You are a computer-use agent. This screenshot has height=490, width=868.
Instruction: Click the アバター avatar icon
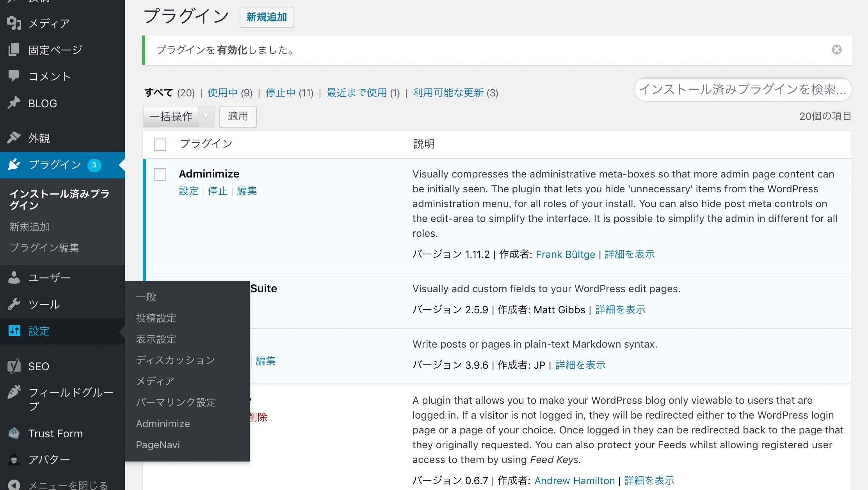point(14,460)
